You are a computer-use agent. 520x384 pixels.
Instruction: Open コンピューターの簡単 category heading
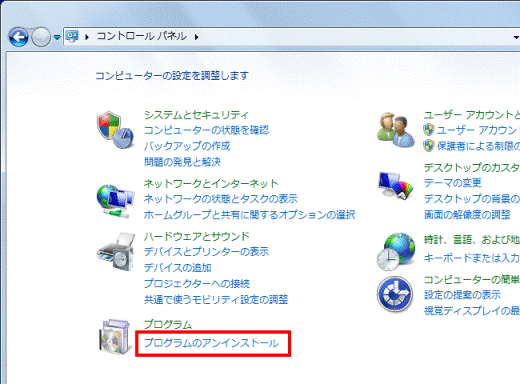(x=472, y=279)
